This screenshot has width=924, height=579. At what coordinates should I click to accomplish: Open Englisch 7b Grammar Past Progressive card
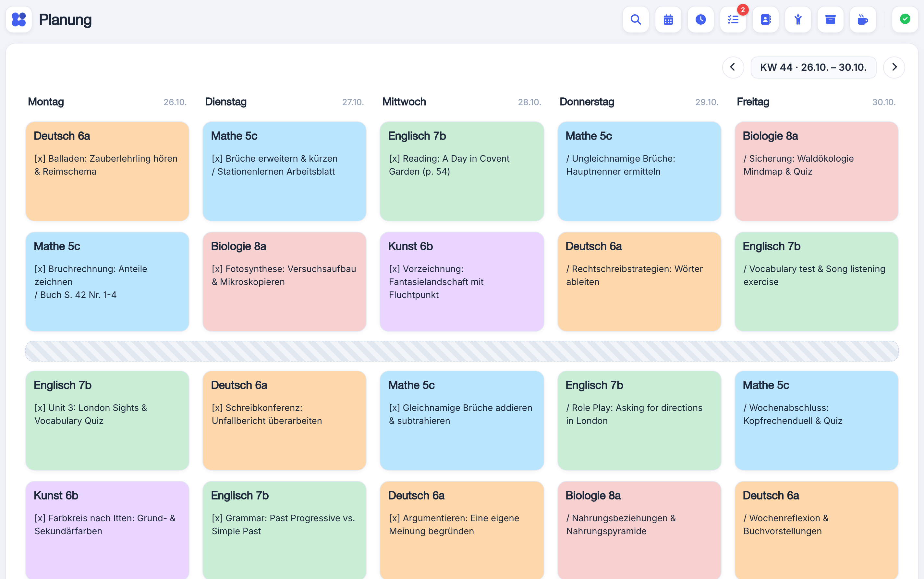285,530
